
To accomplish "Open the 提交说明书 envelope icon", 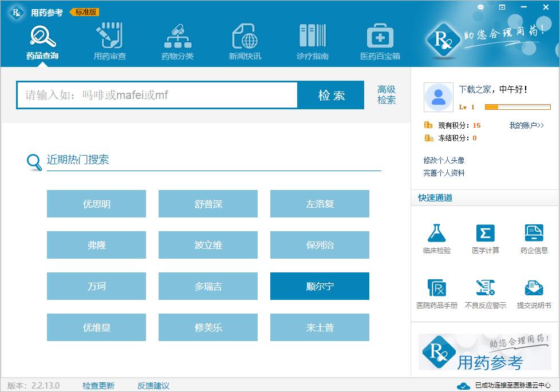I will (534, 288).
